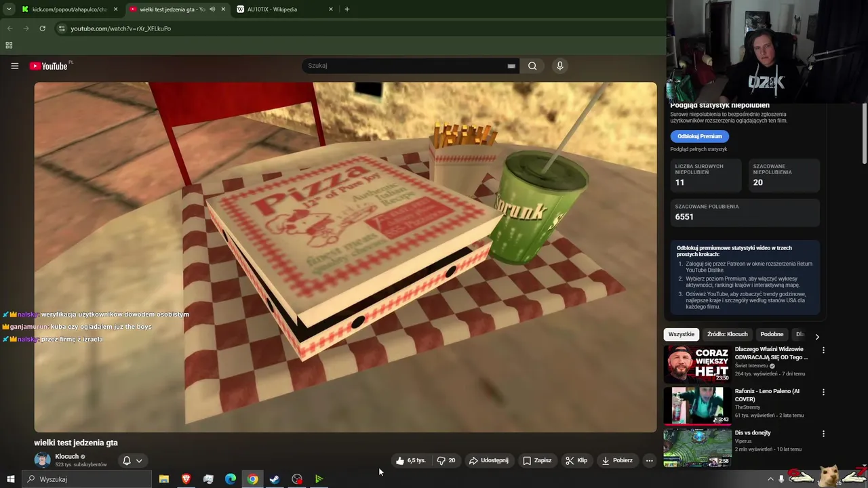Switch to the kick.com popout tab
The height and width of the screenshot is (488, 868).
tap(69, 9)
